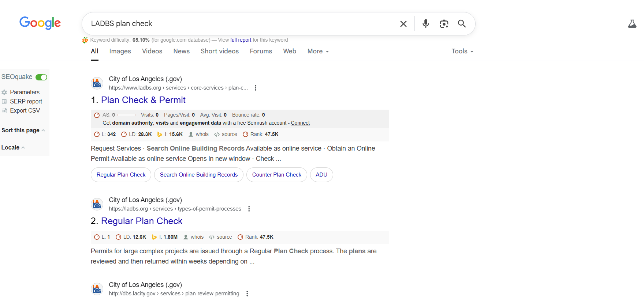
Task: Open three-dot menu for Plan Check & Permit result
Action: coord(256,88)
